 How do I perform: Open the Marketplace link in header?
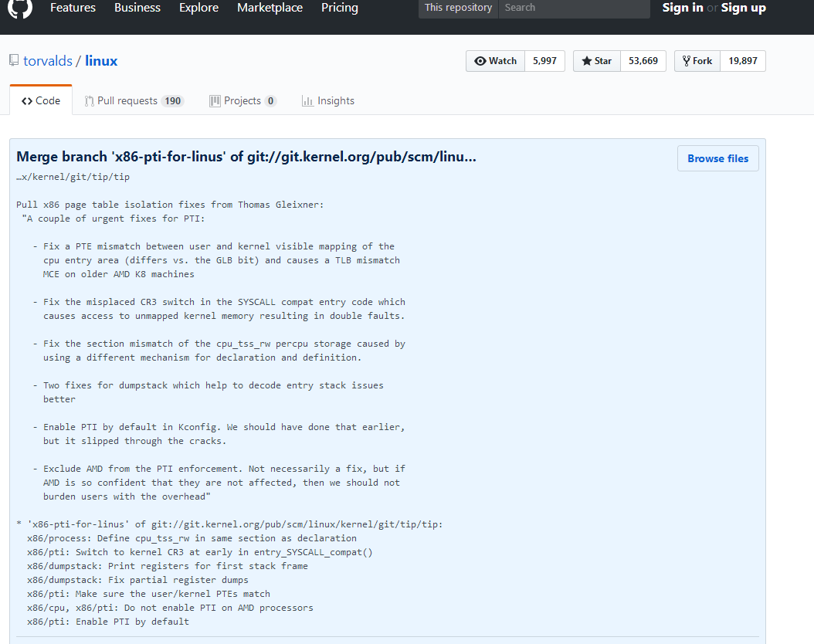[x=270, y=8]
